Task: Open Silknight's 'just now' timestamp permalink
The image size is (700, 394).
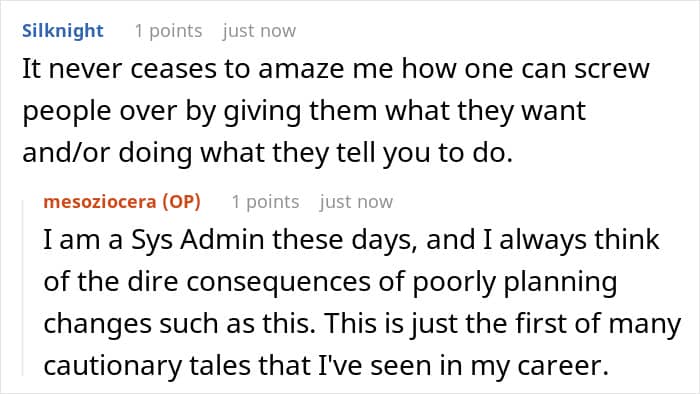Action: 259,31
